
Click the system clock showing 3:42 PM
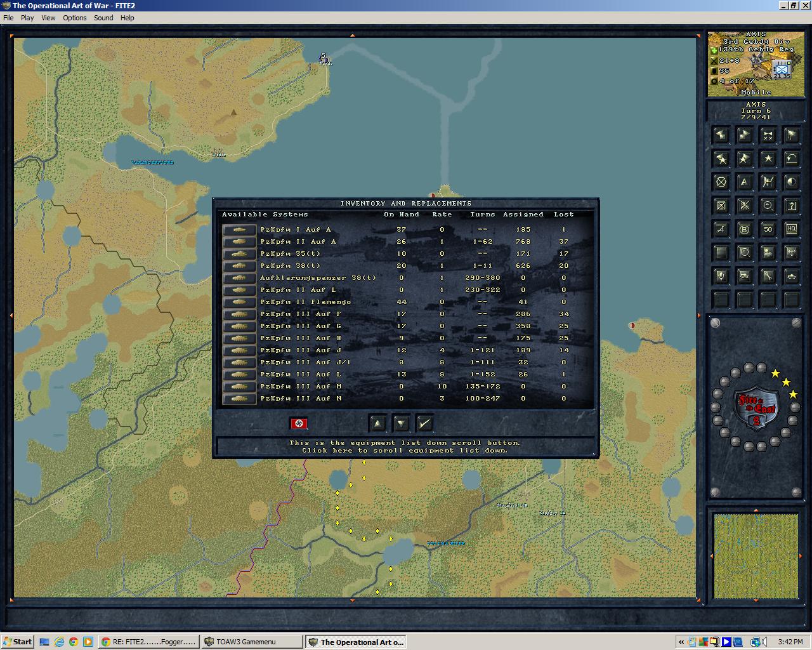pos(790,642)
